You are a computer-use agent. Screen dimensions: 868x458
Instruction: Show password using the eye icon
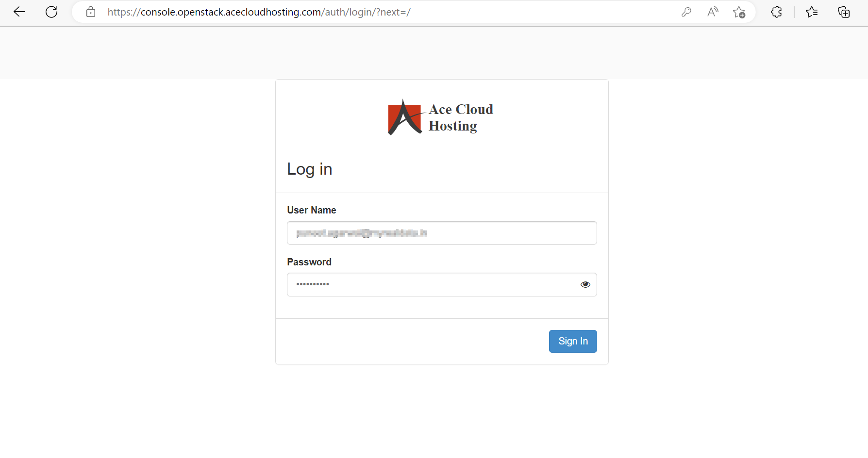coord(585,284)
